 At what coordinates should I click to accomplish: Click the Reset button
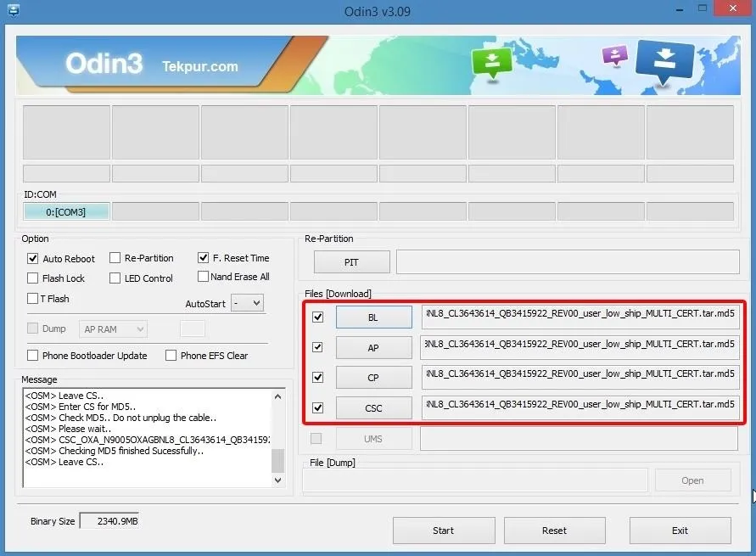pos(554,531)
